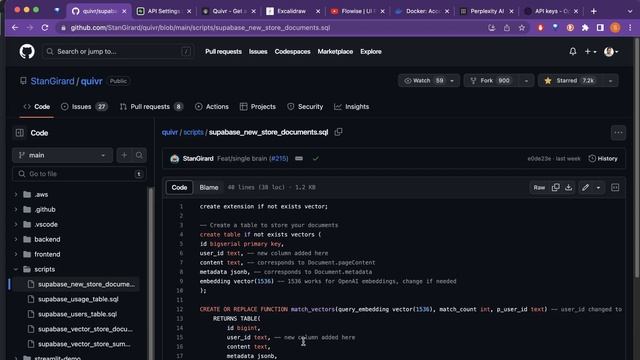640x360 pixels.
Task: Install the page as an app icon
Action: (491, 28)
